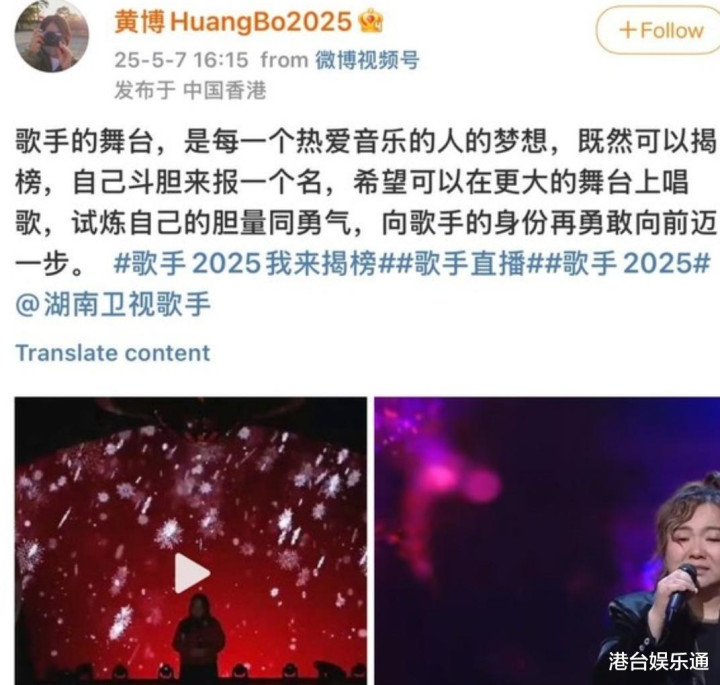Tap the gold crown badge after username

pyautogui.click(x=371, y=21)
